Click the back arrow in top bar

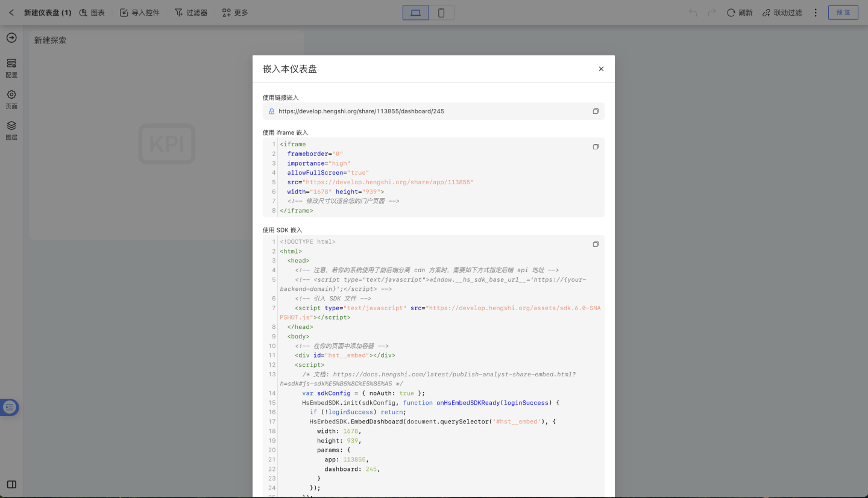click(11, 13)
